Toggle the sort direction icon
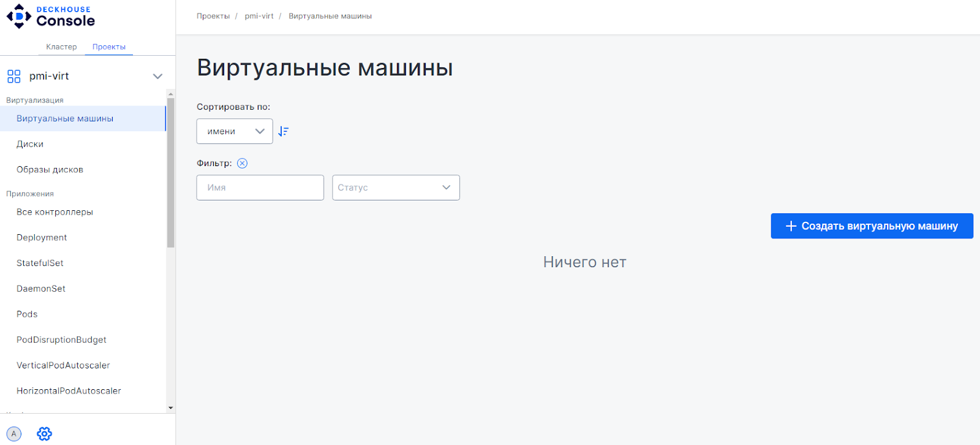The width and height of the screenshot is (980, 445). pos(283,131)
